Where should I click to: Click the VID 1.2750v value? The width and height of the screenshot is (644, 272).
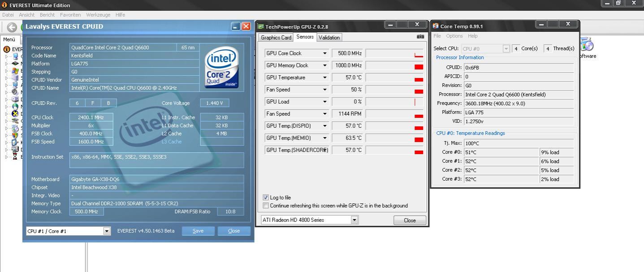[x=519, y=121]
